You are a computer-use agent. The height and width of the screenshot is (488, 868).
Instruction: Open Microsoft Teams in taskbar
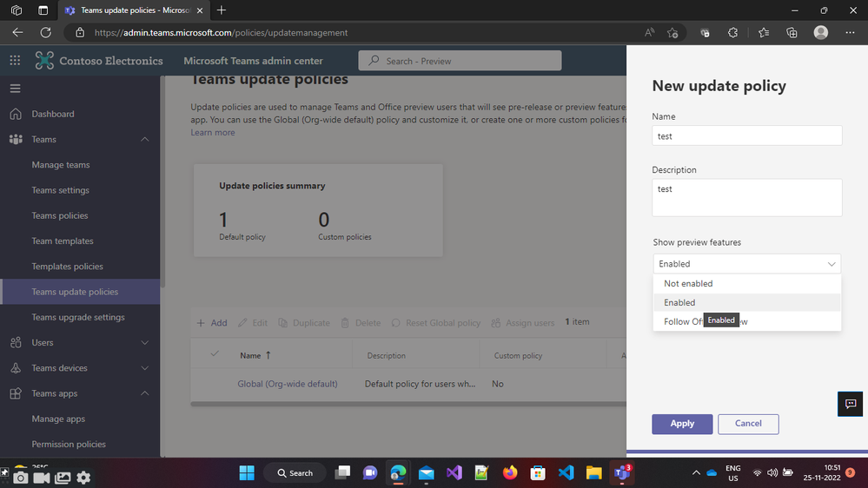click(x=622, y=473)
